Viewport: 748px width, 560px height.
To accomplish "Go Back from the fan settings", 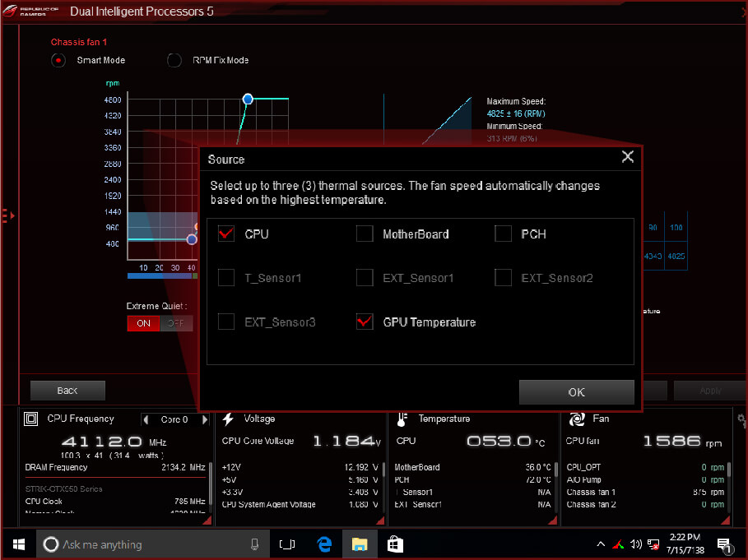I will [x=67, y=391].
